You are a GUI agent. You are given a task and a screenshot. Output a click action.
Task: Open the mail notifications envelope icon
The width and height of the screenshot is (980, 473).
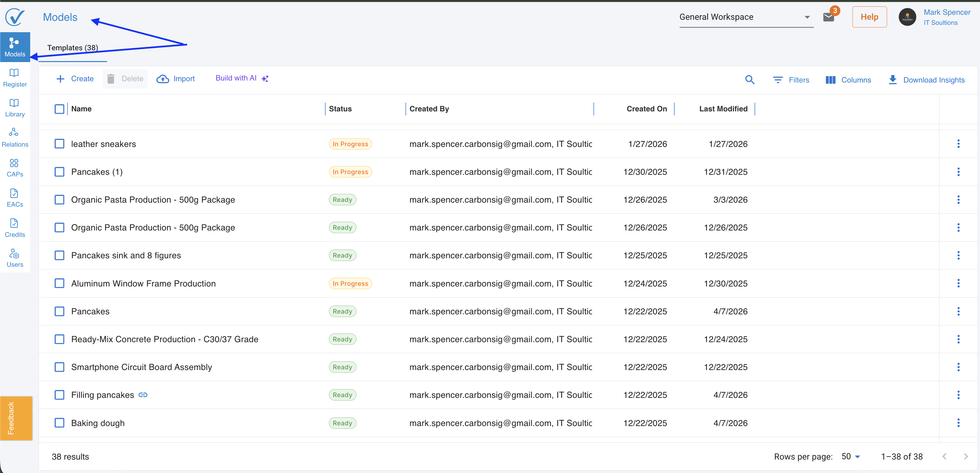point(828,17)
